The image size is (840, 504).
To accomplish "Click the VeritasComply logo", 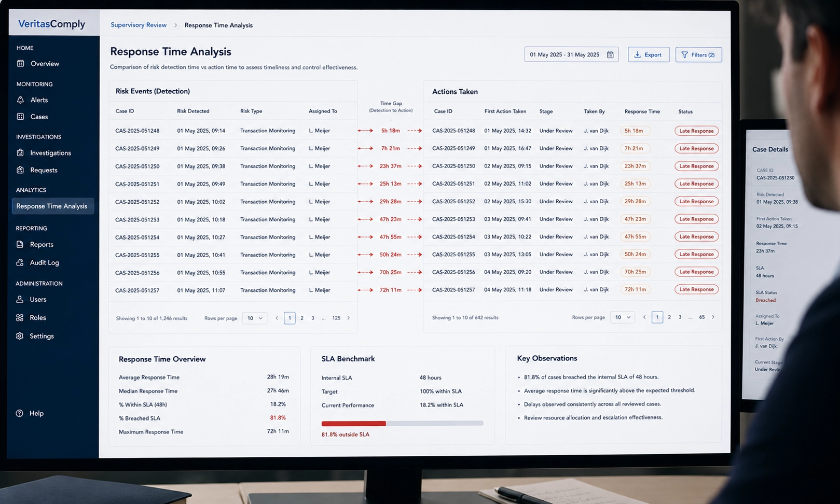I will [51, 24].
